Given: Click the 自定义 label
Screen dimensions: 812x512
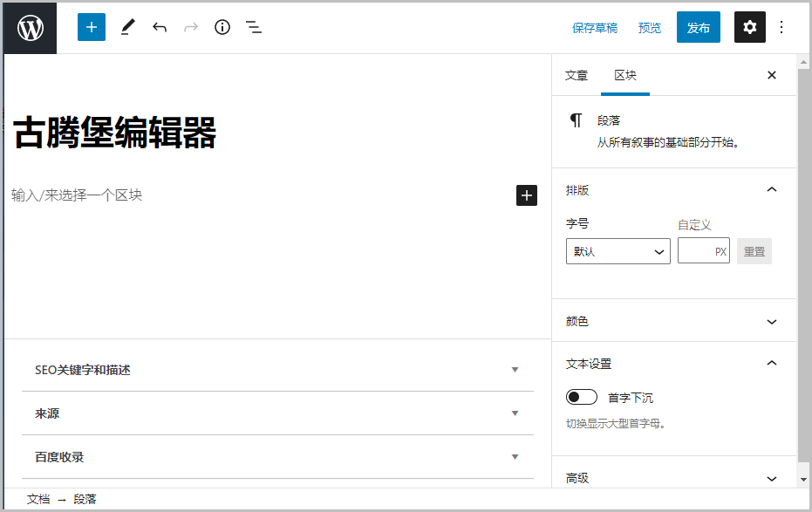Looking at the screenshot, I should (694, 225).
